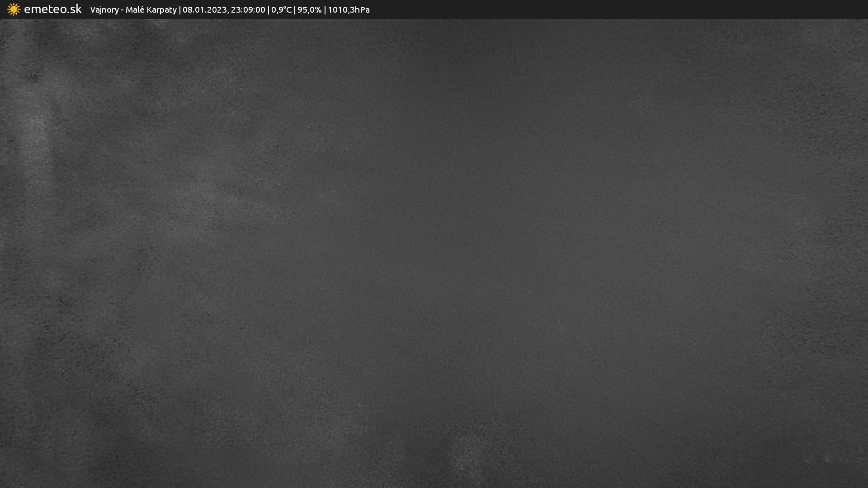
Task: Click the separator bar before the humidity
Action: 295,10
